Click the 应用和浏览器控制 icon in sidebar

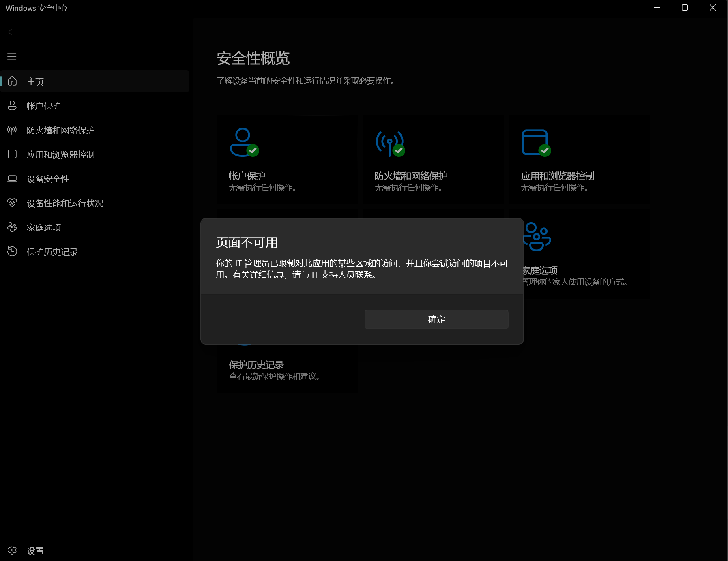pyautogui.click(x=12, y=154)
